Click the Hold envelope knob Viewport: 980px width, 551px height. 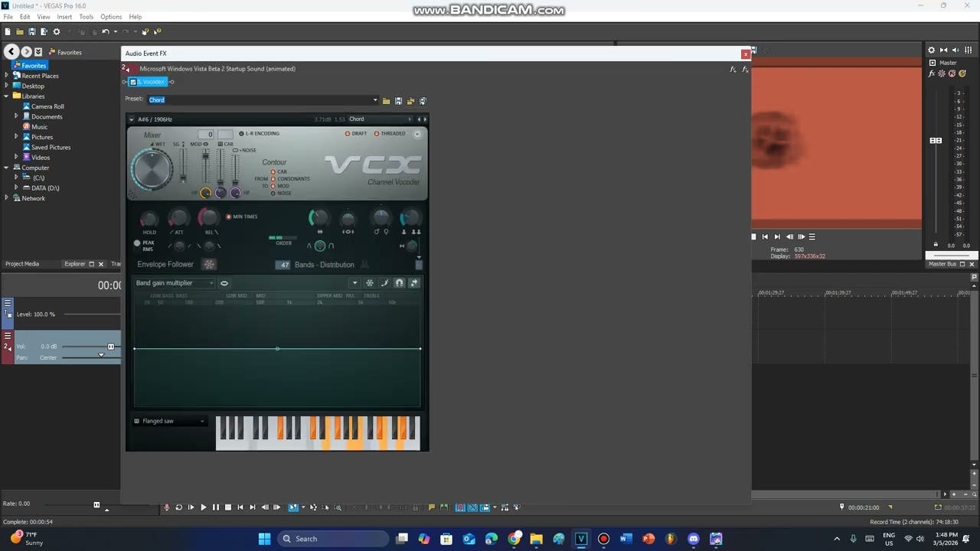[x=149, y=220]
